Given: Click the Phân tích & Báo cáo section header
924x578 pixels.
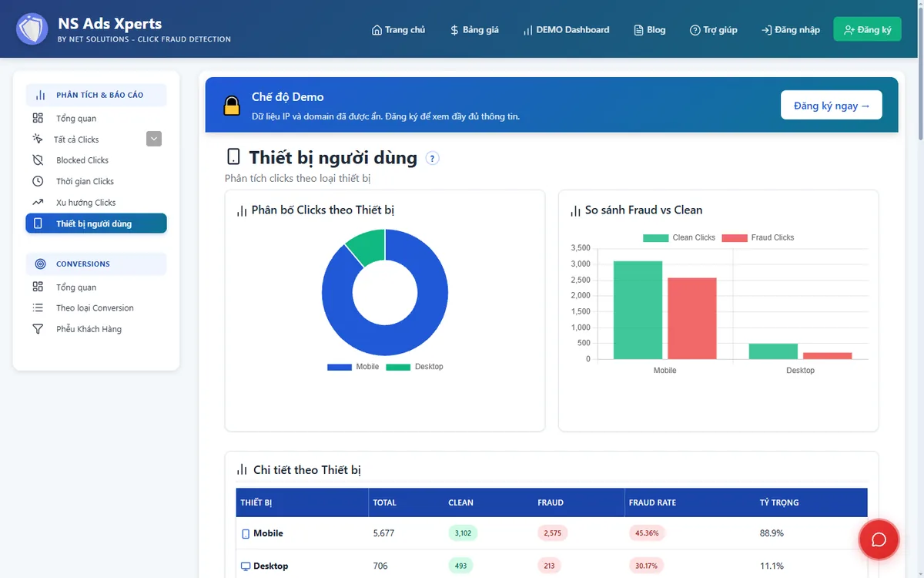Looking at the screenshot, I should [96, 95].
